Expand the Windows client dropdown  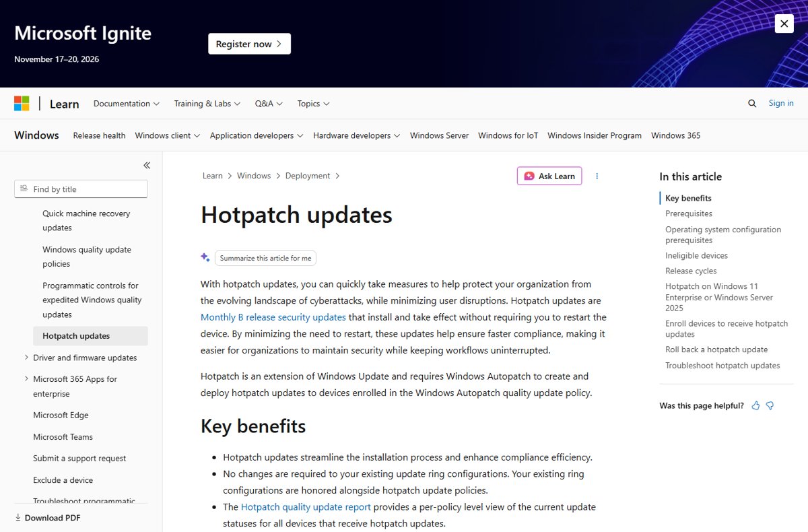click(x=168, y=135)
